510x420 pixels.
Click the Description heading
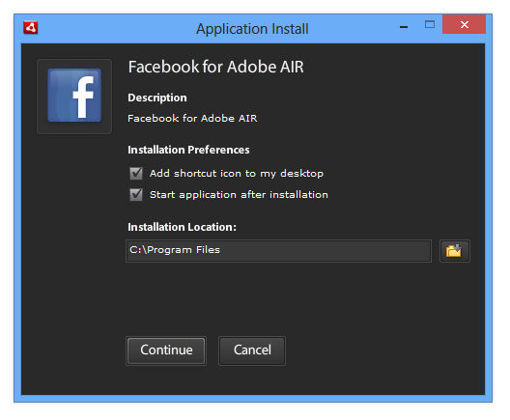[157, 98]
